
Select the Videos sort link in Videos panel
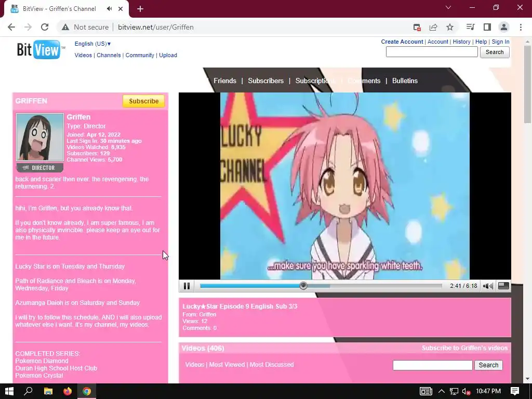[x=195, y=365]
